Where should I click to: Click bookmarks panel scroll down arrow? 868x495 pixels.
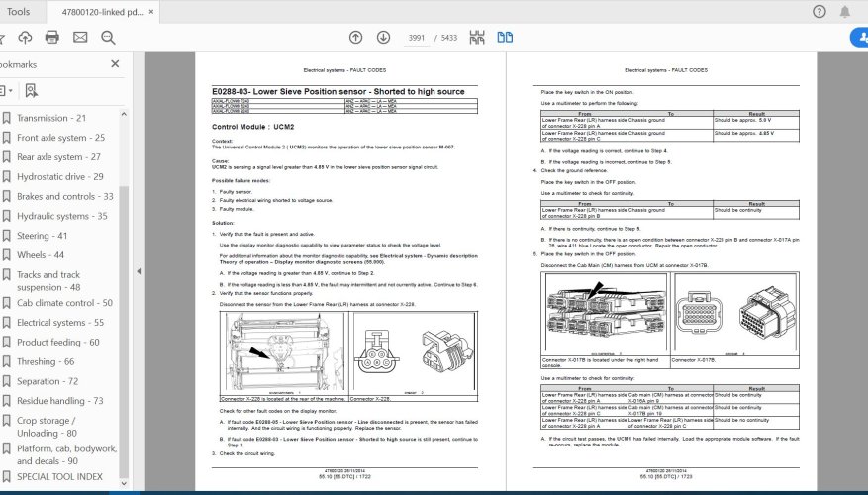[124, 483]
